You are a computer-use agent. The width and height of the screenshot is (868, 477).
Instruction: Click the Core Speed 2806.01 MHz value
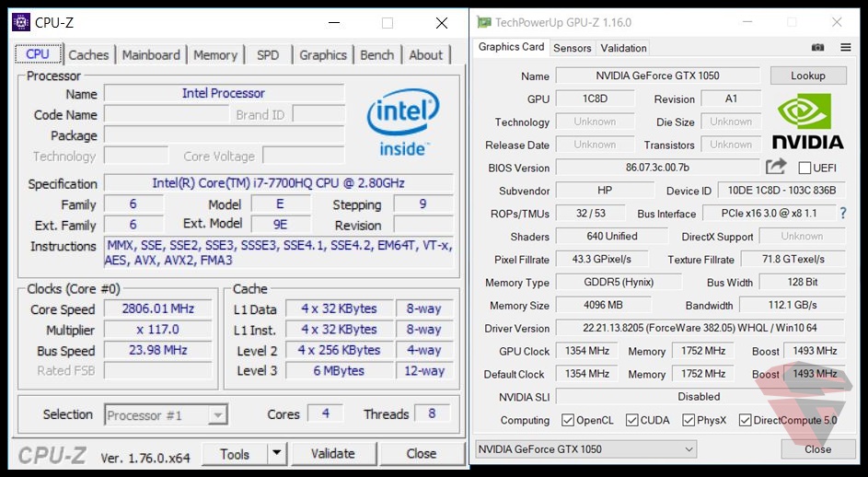(x=157, y=308)
